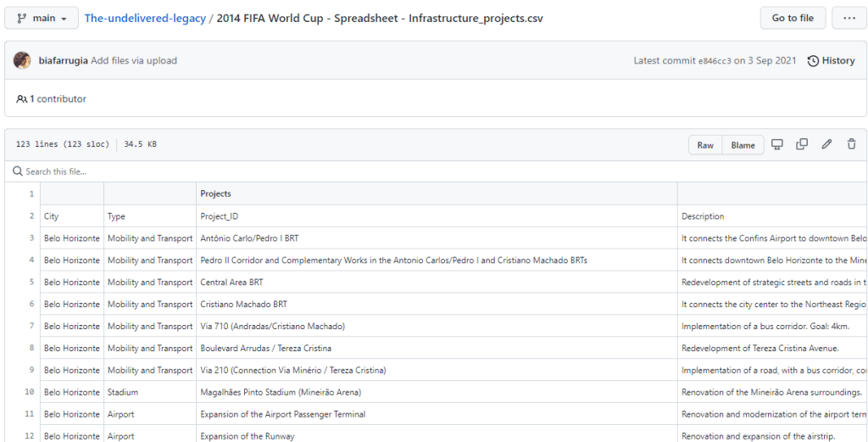Open latest commit e846cc3 link
The height and width of the screenshot is (442, 868).
coord(714,61)
